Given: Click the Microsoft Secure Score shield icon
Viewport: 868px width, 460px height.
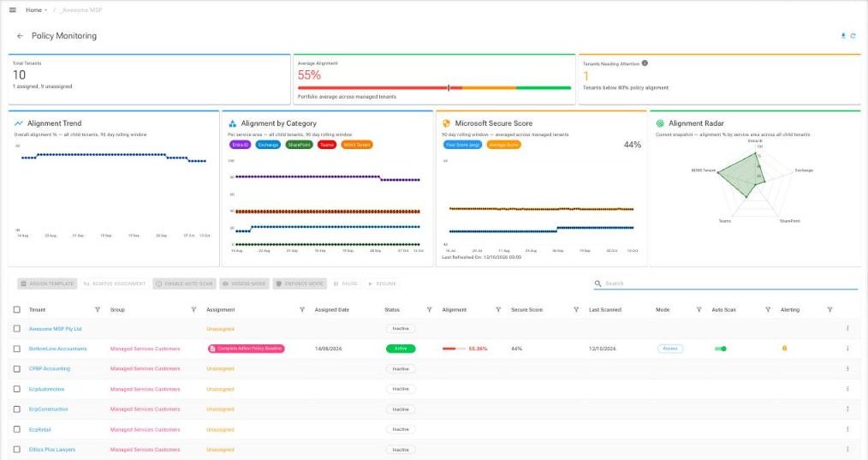Looking at the screenshot, I should pos(446,123).
